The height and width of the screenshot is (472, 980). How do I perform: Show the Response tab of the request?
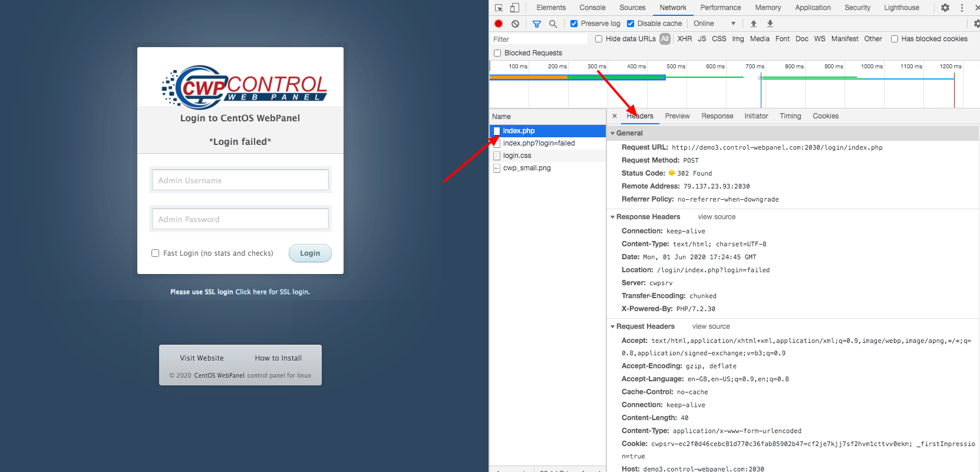pos(717,116)
